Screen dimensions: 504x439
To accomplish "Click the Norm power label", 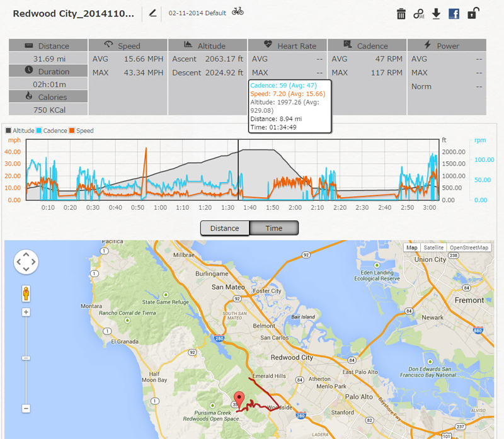I will (x=421, y=87).
